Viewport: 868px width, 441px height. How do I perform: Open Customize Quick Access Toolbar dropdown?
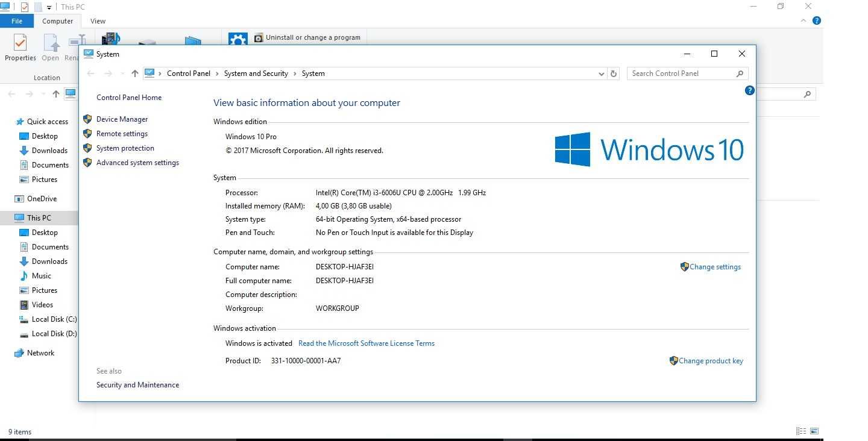pyautogui.click(x=49, y=8)
